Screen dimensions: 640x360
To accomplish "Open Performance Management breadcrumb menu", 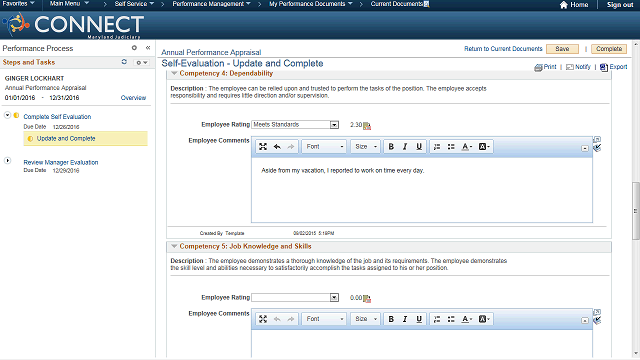I will click(x=211, y=4).
